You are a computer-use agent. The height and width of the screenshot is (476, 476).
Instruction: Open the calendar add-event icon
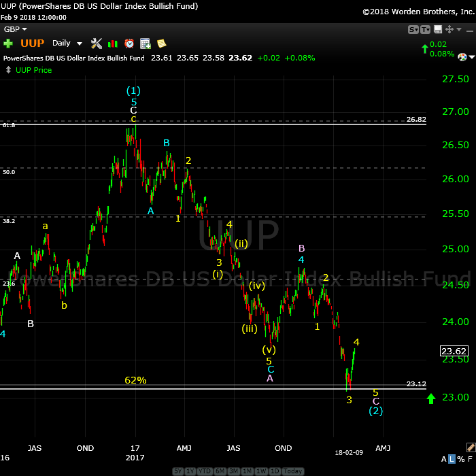tap(146, 44)
